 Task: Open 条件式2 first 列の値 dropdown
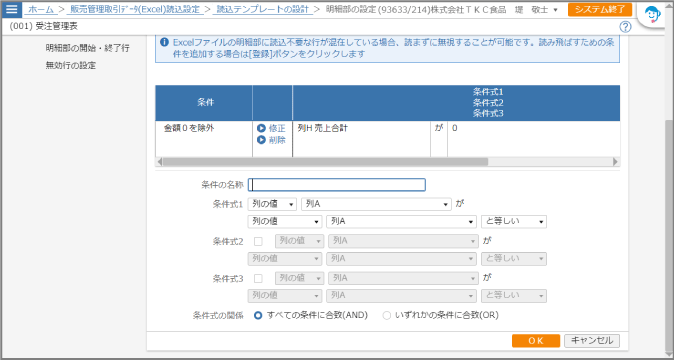point(299,241)
